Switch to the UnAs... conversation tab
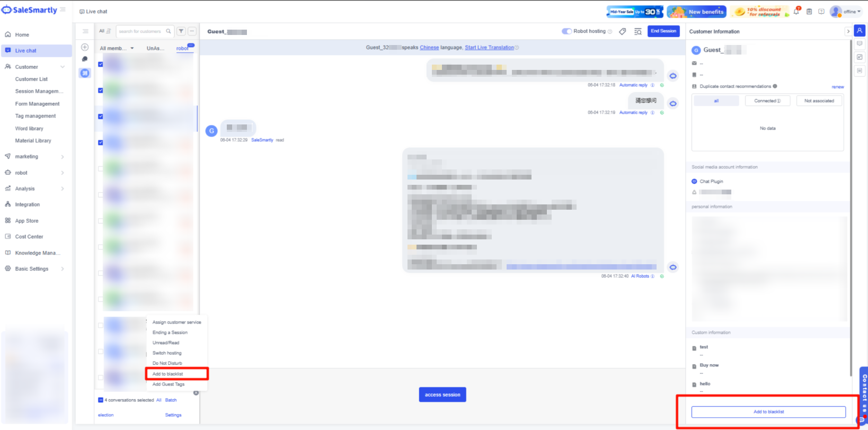Viewport: 868px width, 430px height. [x=155, y=48]
